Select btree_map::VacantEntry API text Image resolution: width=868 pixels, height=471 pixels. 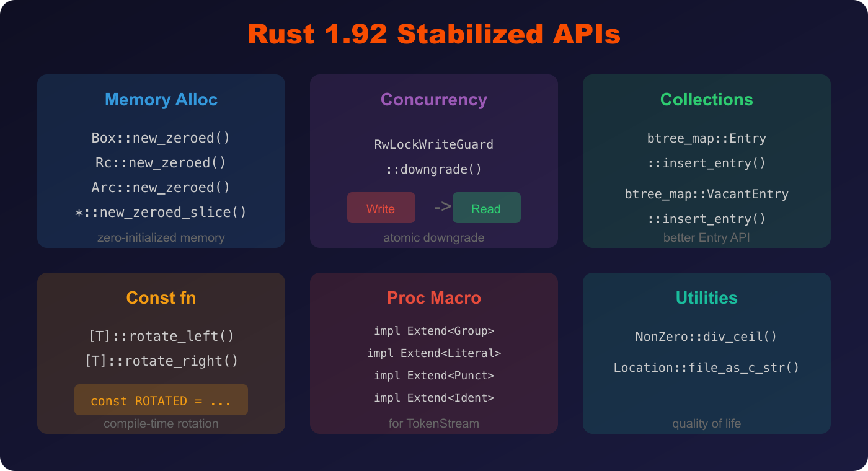[x=707, y=194]
